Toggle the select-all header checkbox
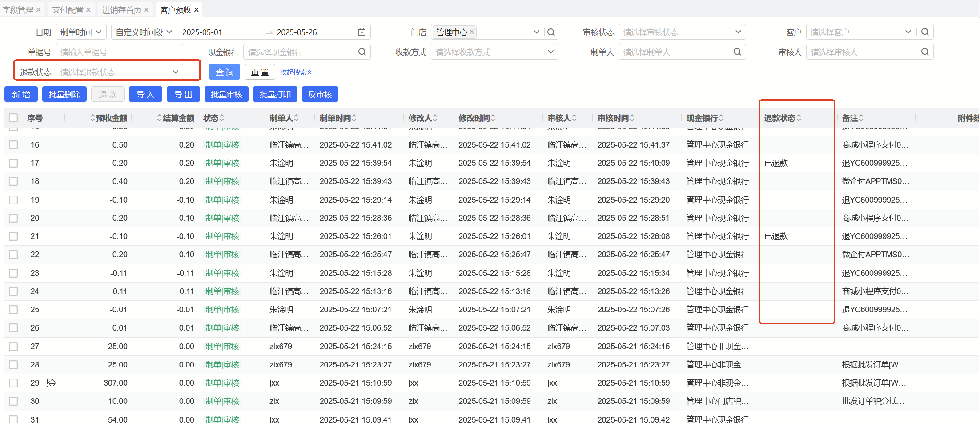The height and width of the screenshot is (423, 980). pyautogui.click(x=13, y=118)
